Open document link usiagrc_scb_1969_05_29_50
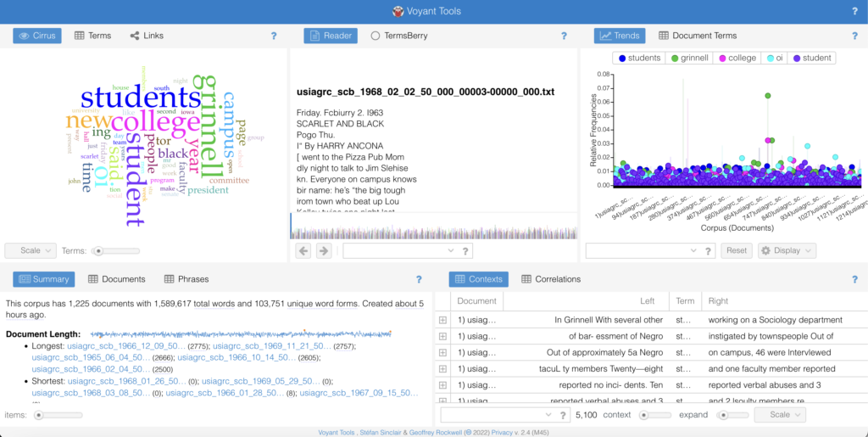This screenshot has width=868, height=437. click(x=261, y=381)
